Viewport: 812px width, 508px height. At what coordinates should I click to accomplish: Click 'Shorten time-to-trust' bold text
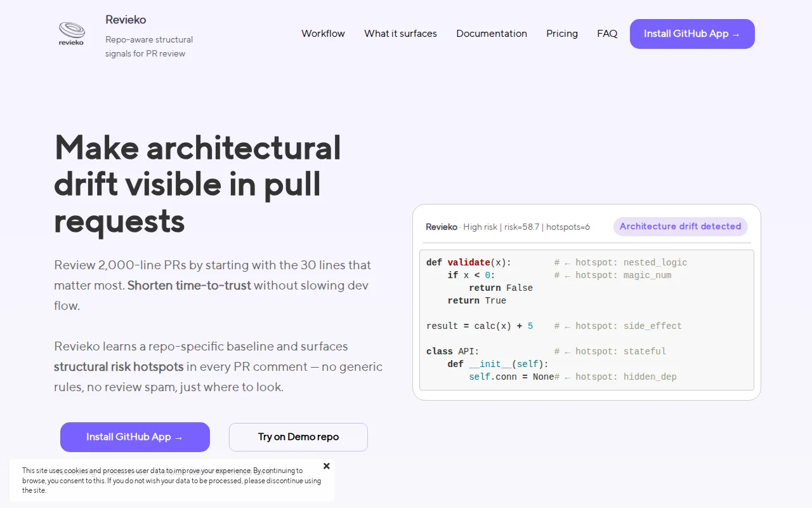click(x=189, y=285)
